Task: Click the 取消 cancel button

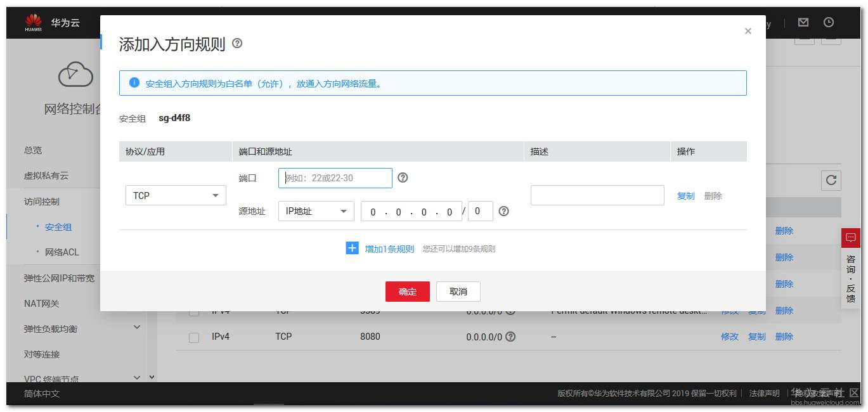Action: tap(458, 292)
